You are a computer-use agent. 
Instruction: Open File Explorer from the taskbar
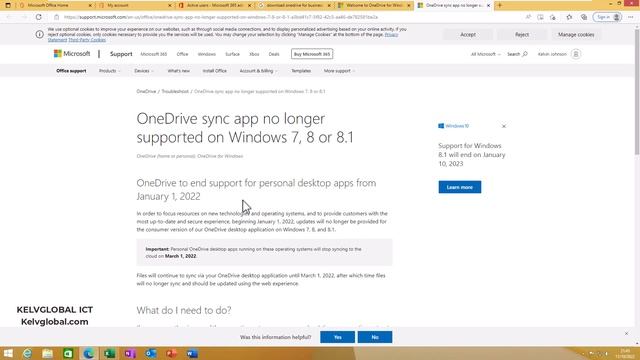click(x=47, y=353)
